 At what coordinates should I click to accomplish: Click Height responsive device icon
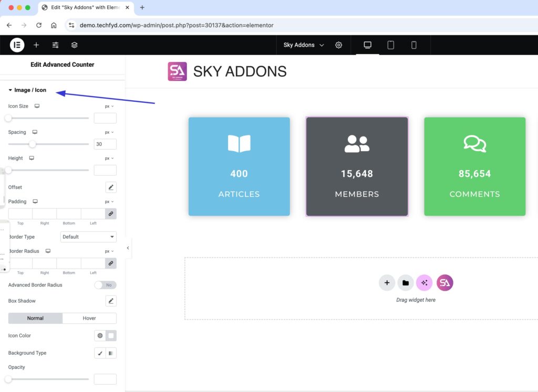click(32, 158)
